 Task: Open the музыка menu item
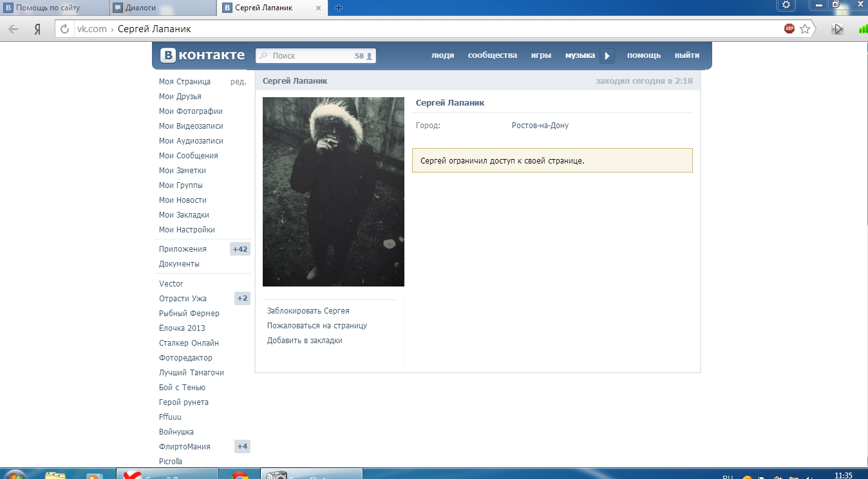pos(580,55)
